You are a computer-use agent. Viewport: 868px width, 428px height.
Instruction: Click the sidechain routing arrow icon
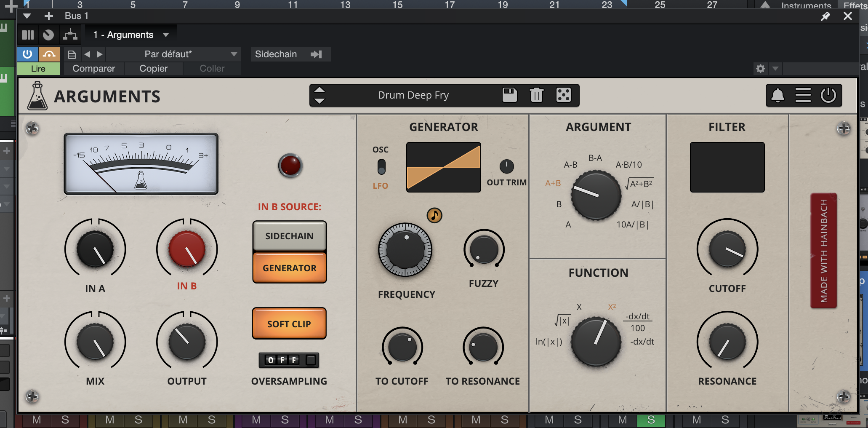tap(316, 54)
